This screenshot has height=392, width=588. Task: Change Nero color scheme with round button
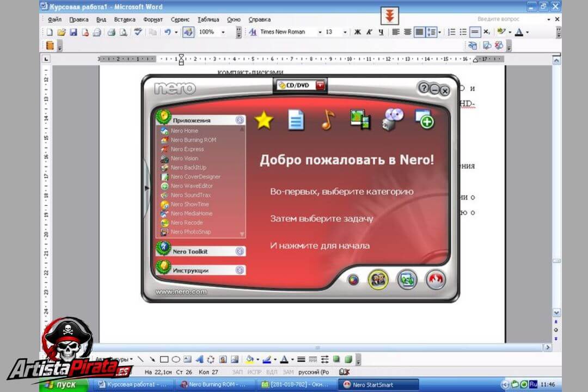pos(353,280)
